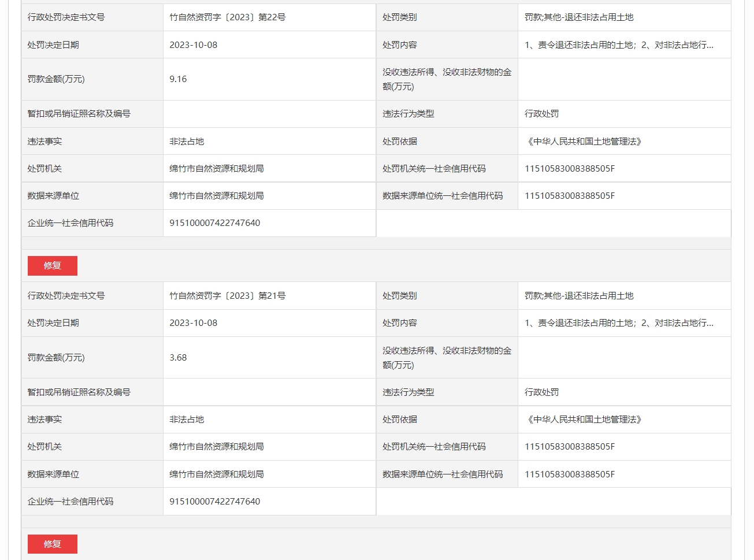The image size is (754, 560).
Task: Select document number 竹自然资罚字〔2023〕第21号
Action: point(227,296)
